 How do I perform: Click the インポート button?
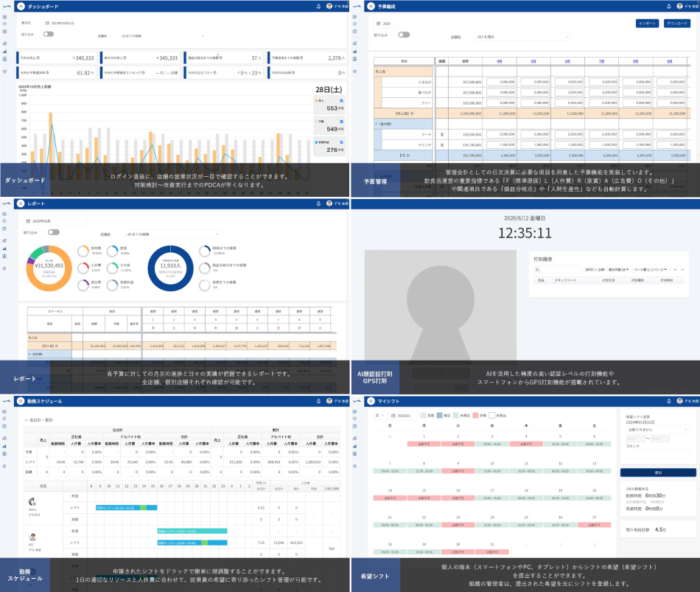pos(647,23)
